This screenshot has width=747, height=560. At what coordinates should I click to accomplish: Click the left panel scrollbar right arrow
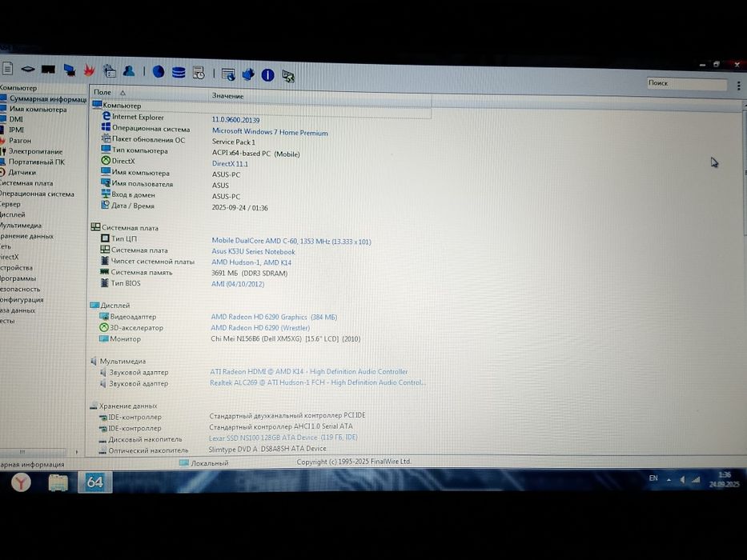(x=77, y=452)
